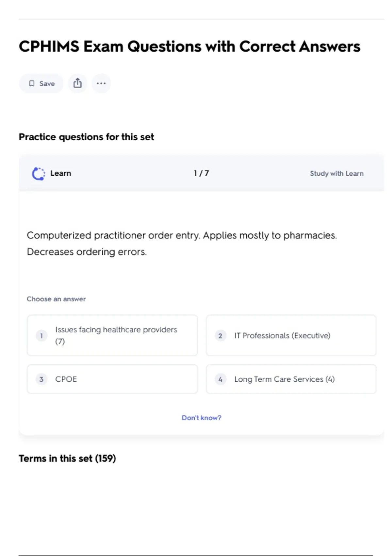The width and height of the screenshot is (392, 556).
Task: Click the "Learn" label in card header
Action: [x=61, y=173]
